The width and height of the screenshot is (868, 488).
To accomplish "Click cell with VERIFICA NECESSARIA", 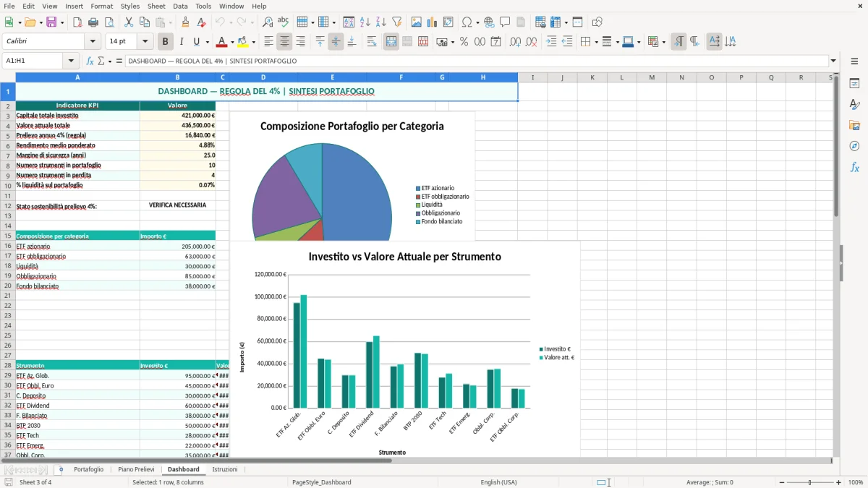I will click(x=177, y=205).
